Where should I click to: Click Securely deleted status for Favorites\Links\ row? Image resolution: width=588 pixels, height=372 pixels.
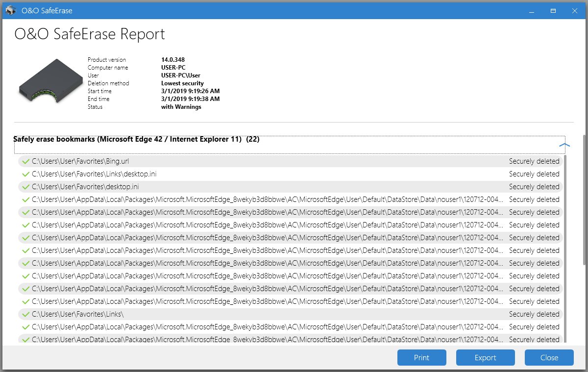coord(534,314)
